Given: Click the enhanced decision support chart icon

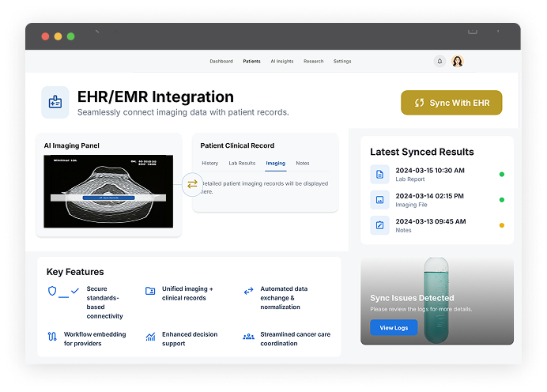Looking at the screenshot, I should pos(150,337).
